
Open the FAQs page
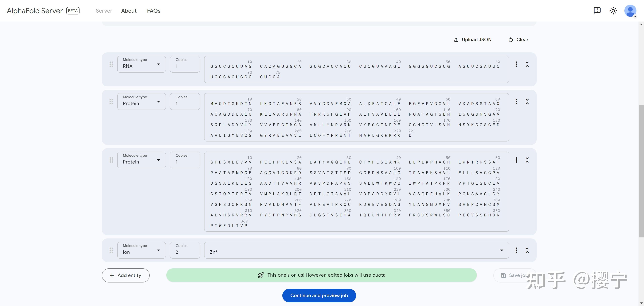click(153, 11)
